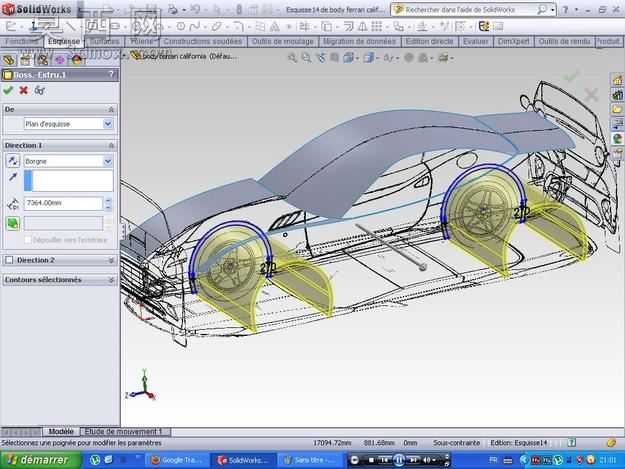The height and width of the screenshot is (469, 625).
Task: Open the PropertyManager tab icon
Action: tap(25, 60)
